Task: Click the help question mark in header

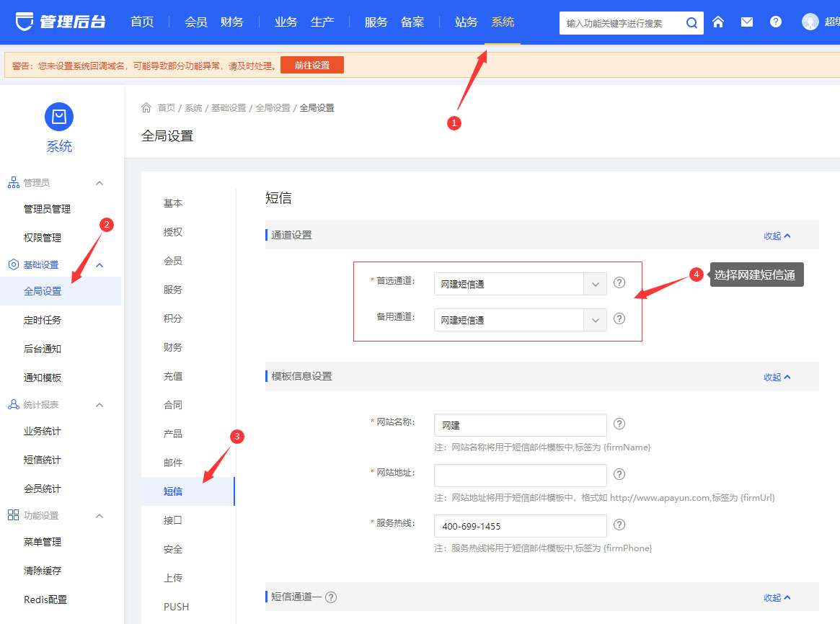Action: (x=776, y=22)
